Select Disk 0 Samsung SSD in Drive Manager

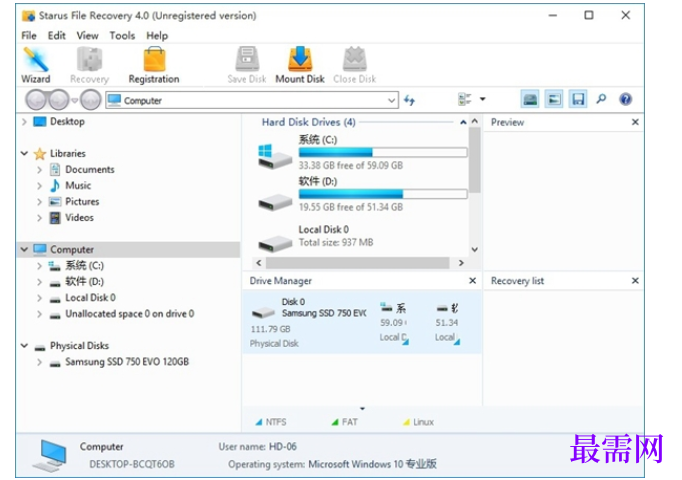click(x=308, y=322)
